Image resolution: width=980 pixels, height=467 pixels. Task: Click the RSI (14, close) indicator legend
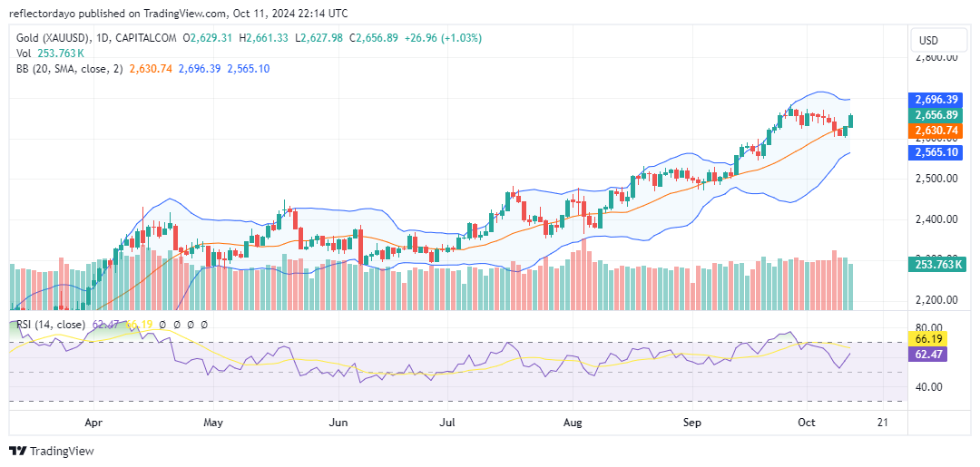click(x=50, y=325)
